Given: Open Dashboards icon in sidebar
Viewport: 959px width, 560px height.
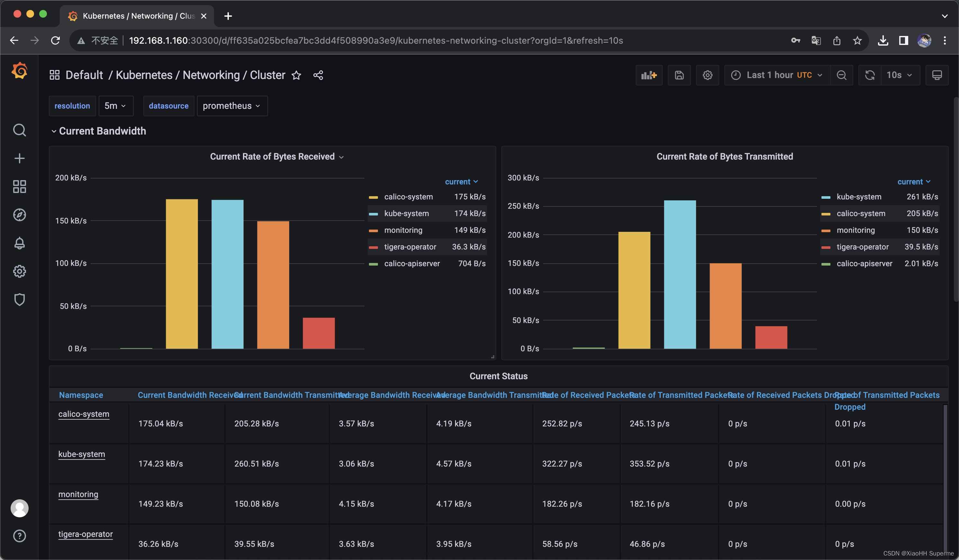Looking at the screenshot, I should point(19,187).
